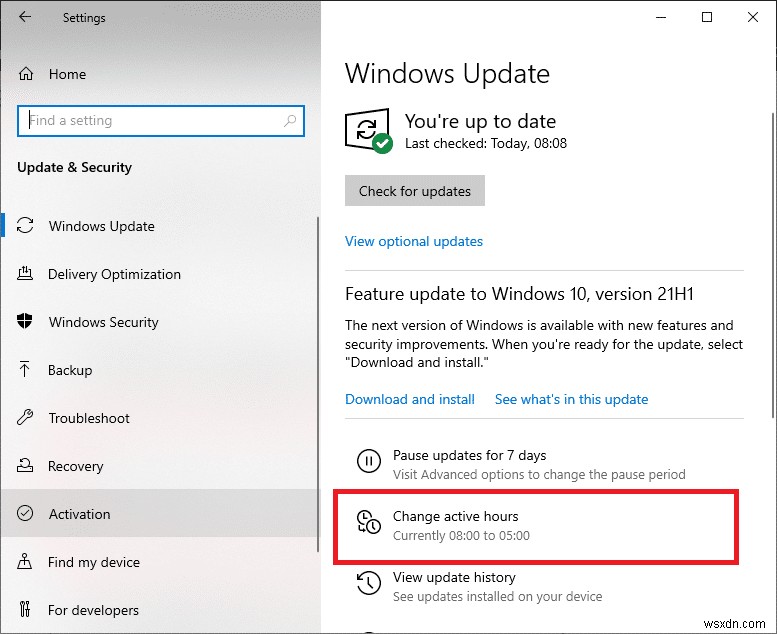Open Find my device settings
Viewport: 777px width, 634px height.
coord(93,562)
